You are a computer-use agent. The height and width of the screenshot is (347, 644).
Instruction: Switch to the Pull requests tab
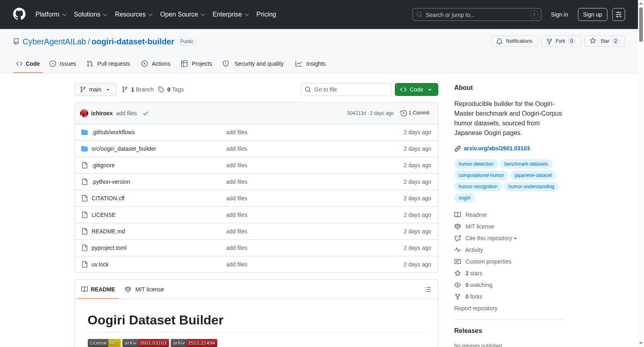[x=108, y=64]
